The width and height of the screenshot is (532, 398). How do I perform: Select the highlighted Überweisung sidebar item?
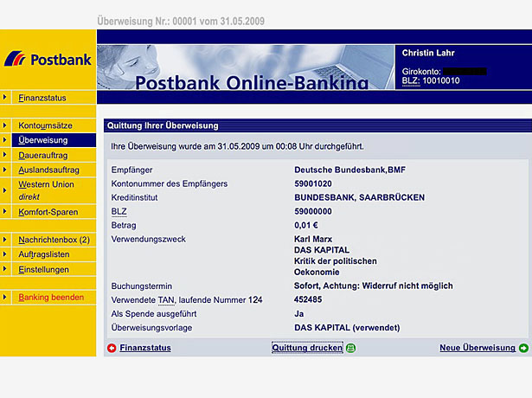(x=42, y=140)
